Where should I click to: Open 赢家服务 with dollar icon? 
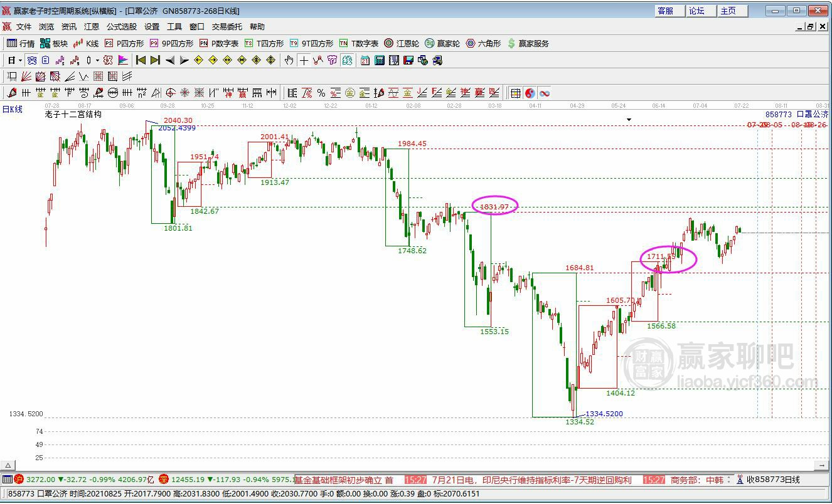pyautogui.click(x=528, y=43)
